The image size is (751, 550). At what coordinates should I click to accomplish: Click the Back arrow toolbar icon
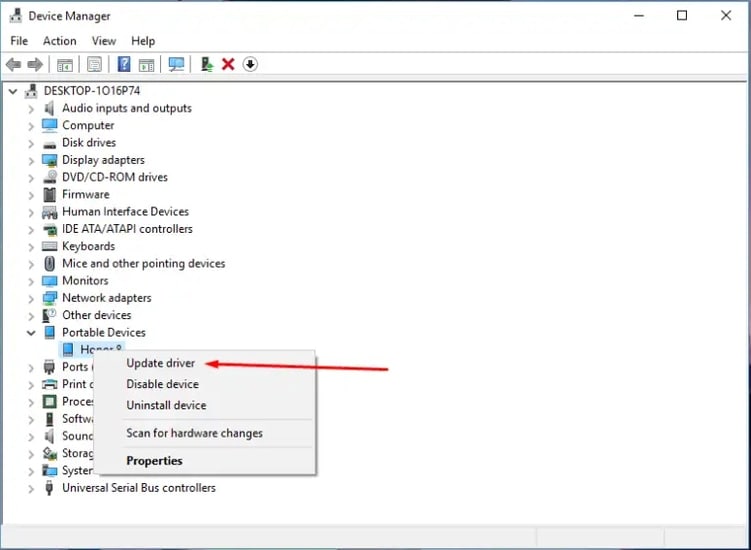13,64
